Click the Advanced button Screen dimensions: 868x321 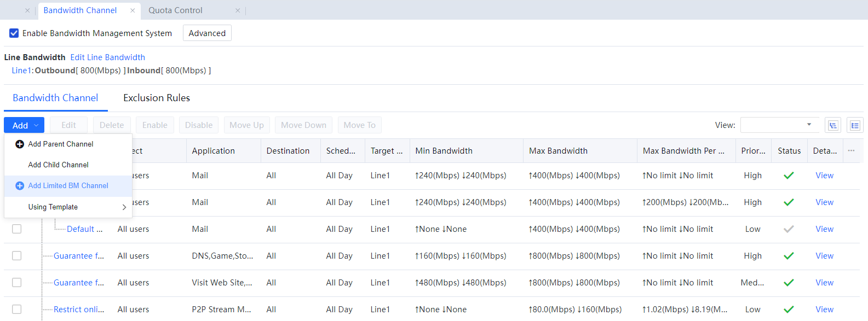point(207,33)
